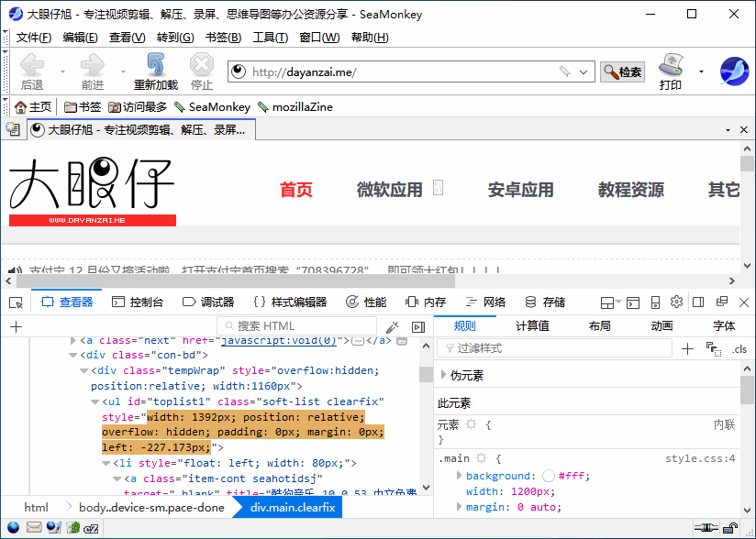Switch to the 网络 network tab
The height and width of the screenshot is (539, 756).
coord(486,302)
